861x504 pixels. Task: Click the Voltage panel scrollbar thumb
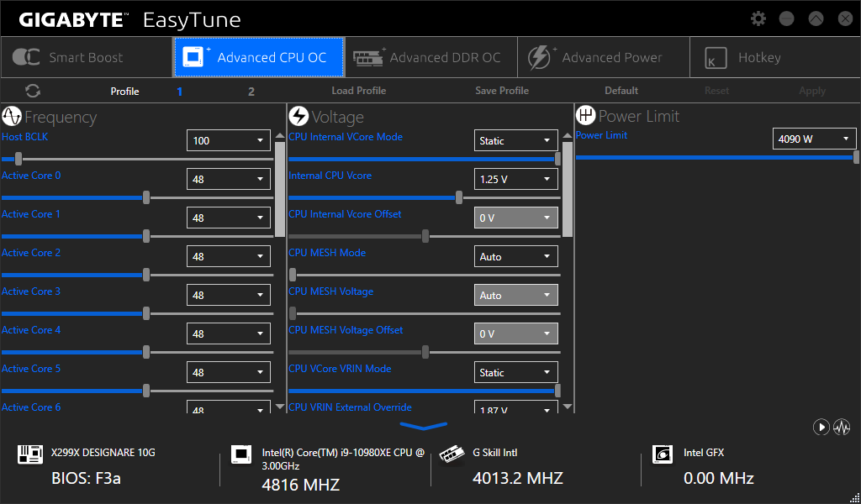pyautogui.click(x=568, y=189)
